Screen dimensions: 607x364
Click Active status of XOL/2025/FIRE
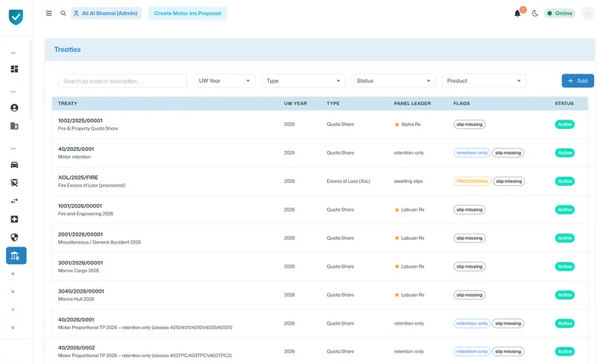click(565, 181)
